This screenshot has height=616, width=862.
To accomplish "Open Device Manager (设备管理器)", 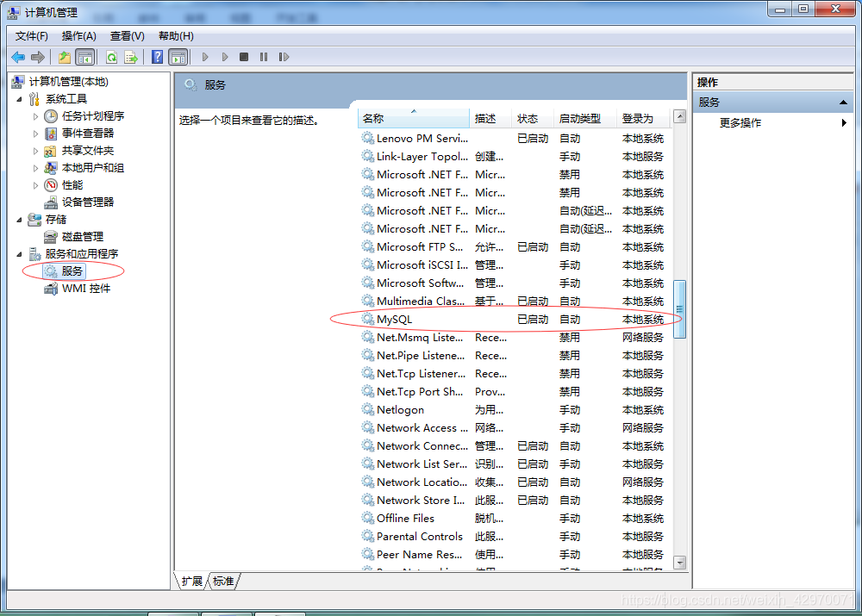I will tap(88, 202).
